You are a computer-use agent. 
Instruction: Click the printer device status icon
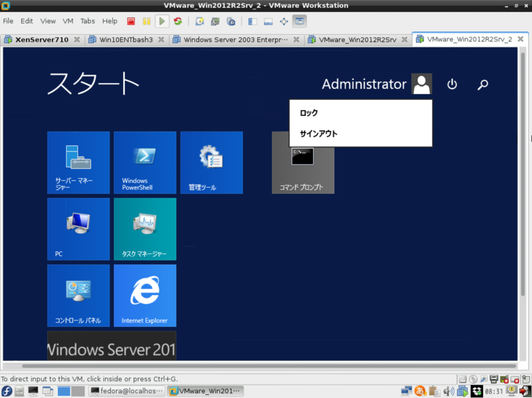pos(494,379)
